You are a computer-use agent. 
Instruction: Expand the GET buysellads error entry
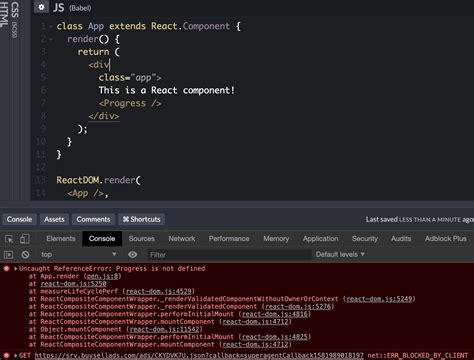[15, 355]
